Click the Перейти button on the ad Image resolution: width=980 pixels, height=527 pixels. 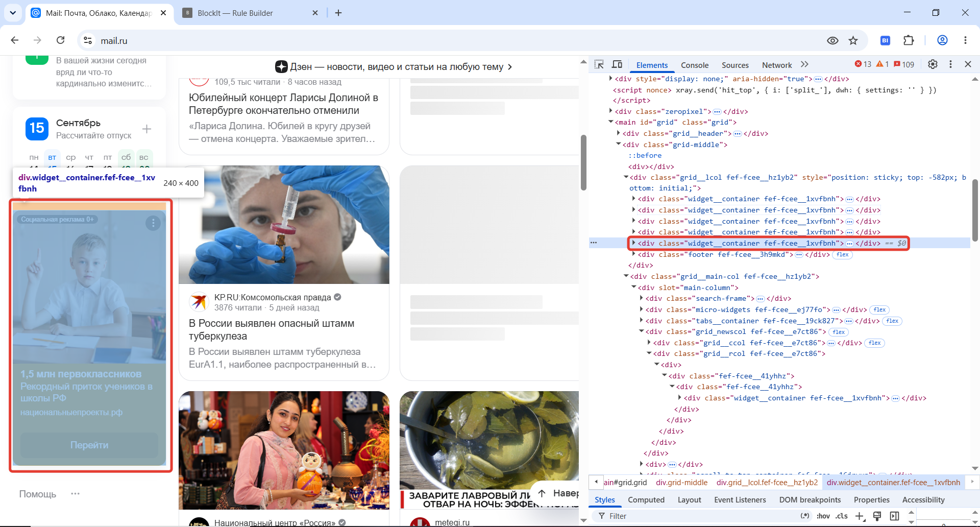pyautogui.click(x=89, y=445)
